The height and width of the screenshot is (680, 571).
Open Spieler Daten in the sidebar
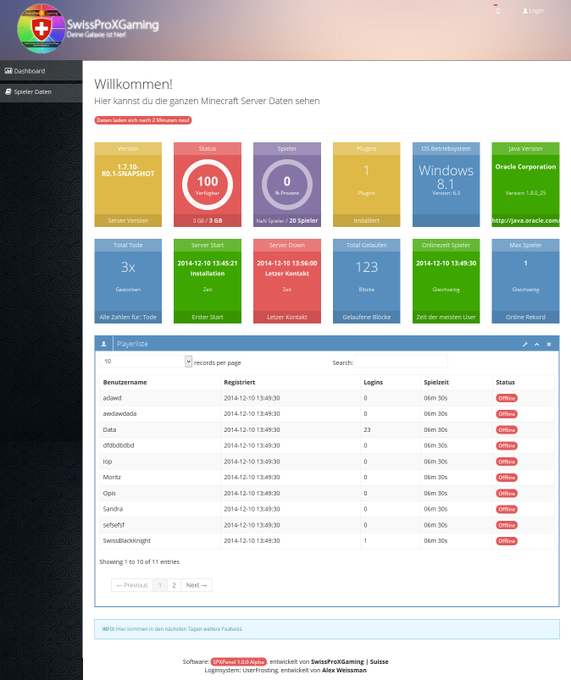coord(41,92)
